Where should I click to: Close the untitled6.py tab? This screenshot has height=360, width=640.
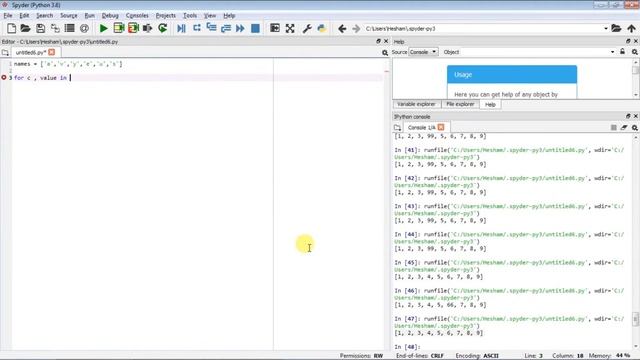pyautogui.click(x=51, y=52)
